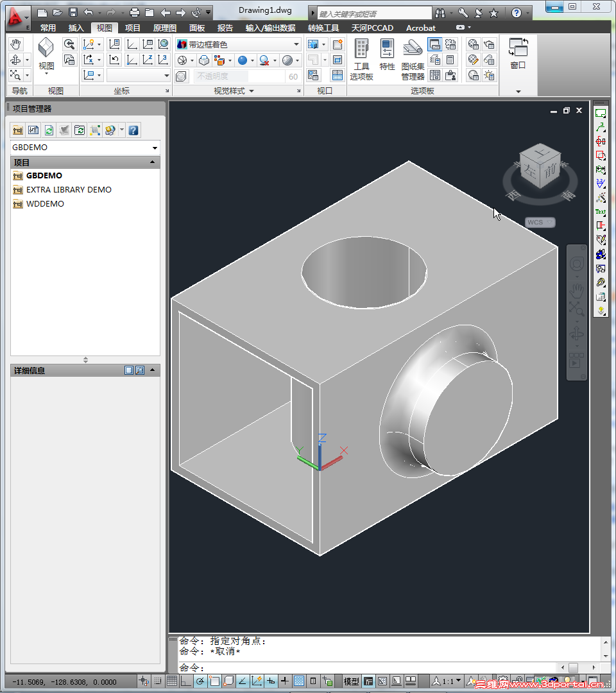Open the 常用 ribbon tab
Viewport: 616px width, 693px height.
pyautogui.click(x=47, y=28)
